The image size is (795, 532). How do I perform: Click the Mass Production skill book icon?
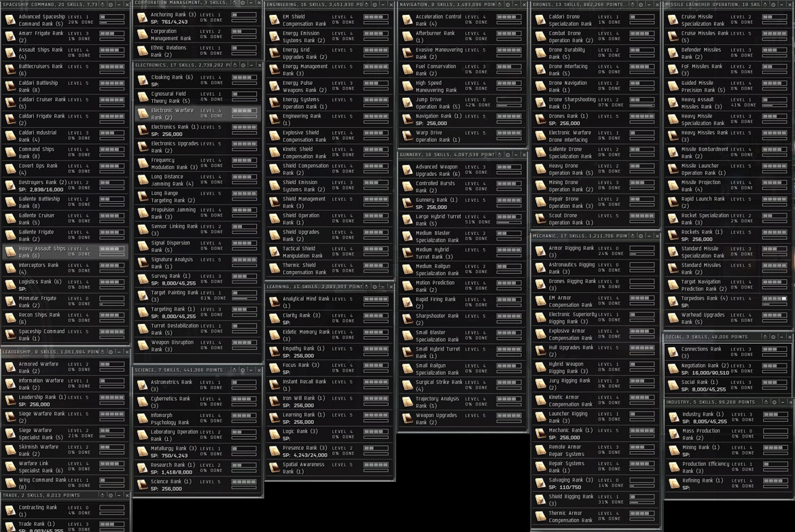click(x=673, y=435)
